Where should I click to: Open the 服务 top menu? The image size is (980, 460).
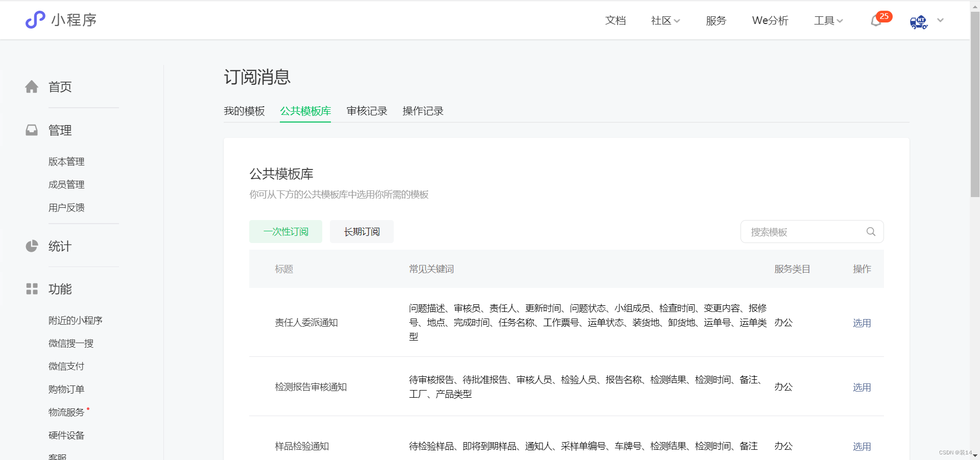716,20
